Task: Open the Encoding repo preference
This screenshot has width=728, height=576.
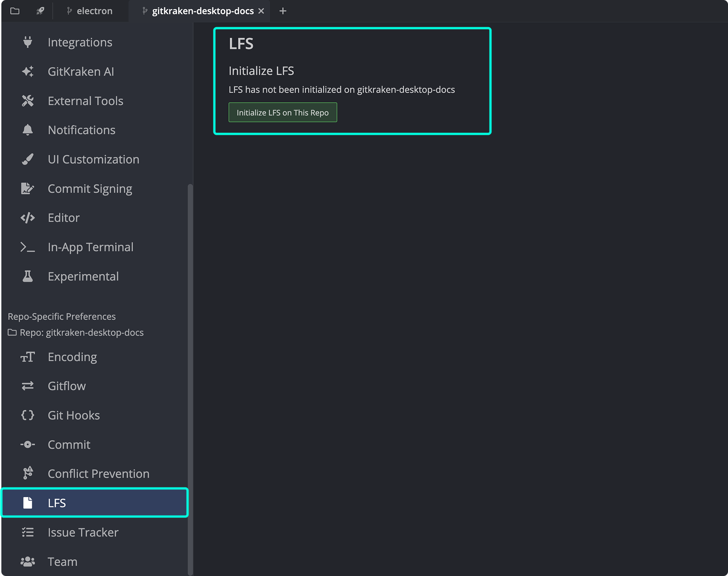Action: [x=72, y=357]
